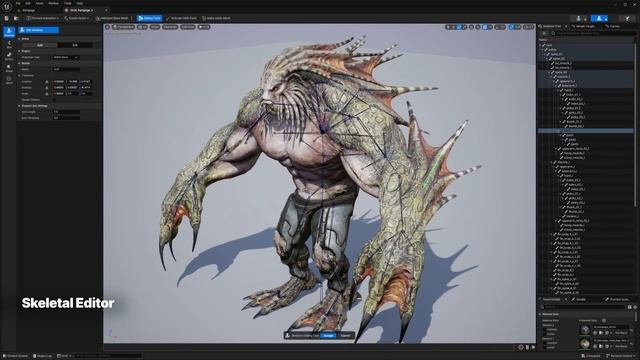Open the Content Drawer from the status bar
The image size is (640, 360).
(x=16, y=356)
